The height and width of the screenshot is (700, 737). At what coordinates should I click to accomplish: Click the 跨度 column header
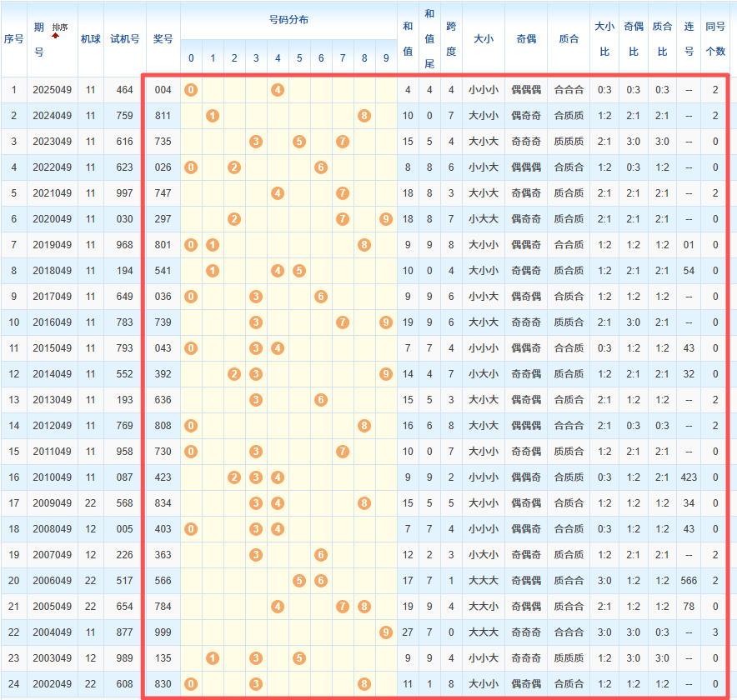451,38
